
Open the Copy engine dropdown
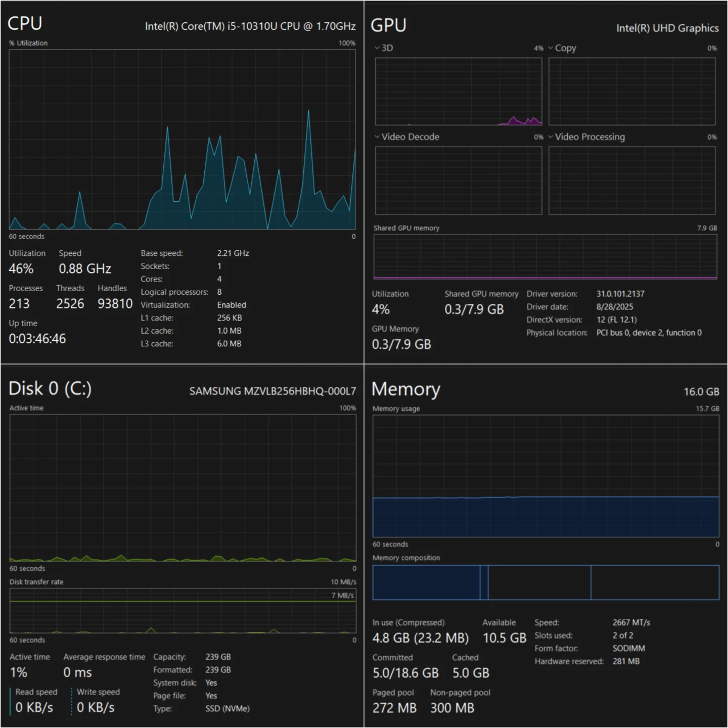[x=551, y=48]
